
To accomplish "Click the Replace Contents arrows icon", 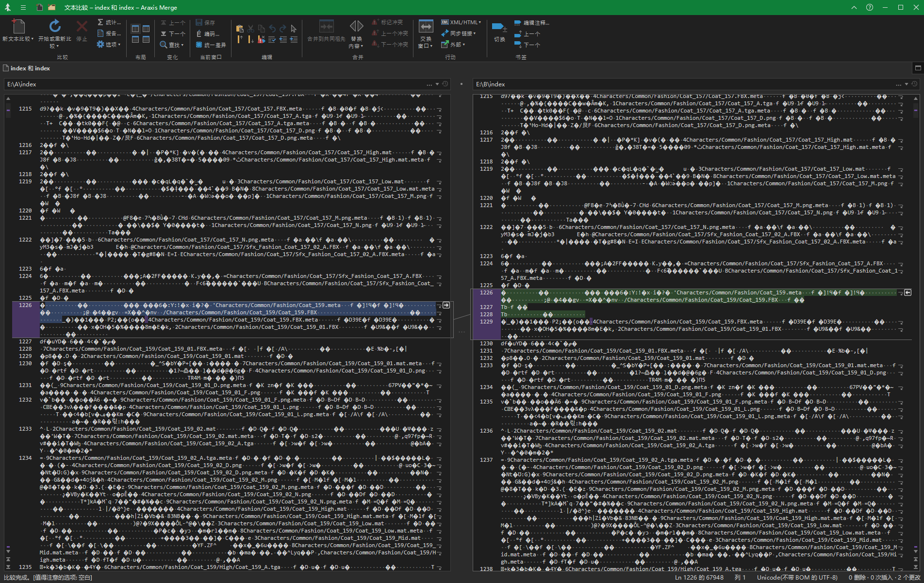I will (356, 26).
